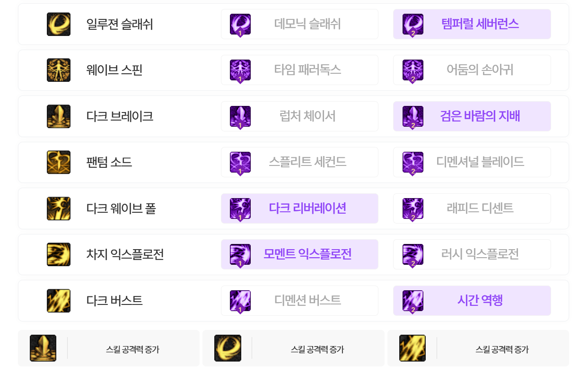Viewport: 588px width, 373px height.
Task: Click the 다크 버스트 gold skill icon in the skill list
Action: pos(59,301)
